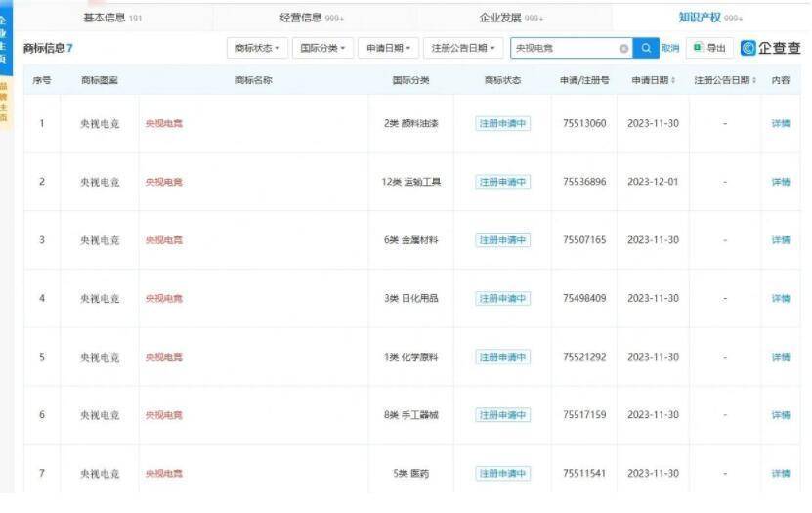
Task: Sort by 注册公告日期 column sort arrows
Action: tap(754, 80)
